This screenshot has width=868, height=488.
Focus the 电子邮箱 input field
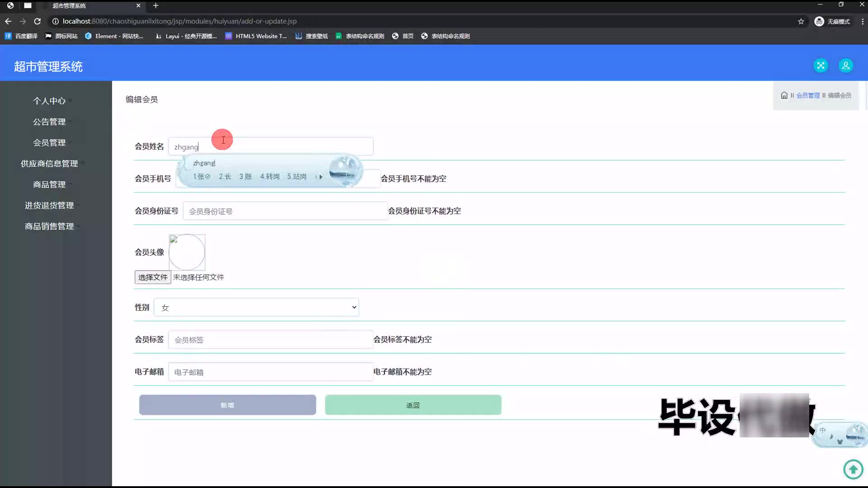pyautogui.click(x=271, y=372)
